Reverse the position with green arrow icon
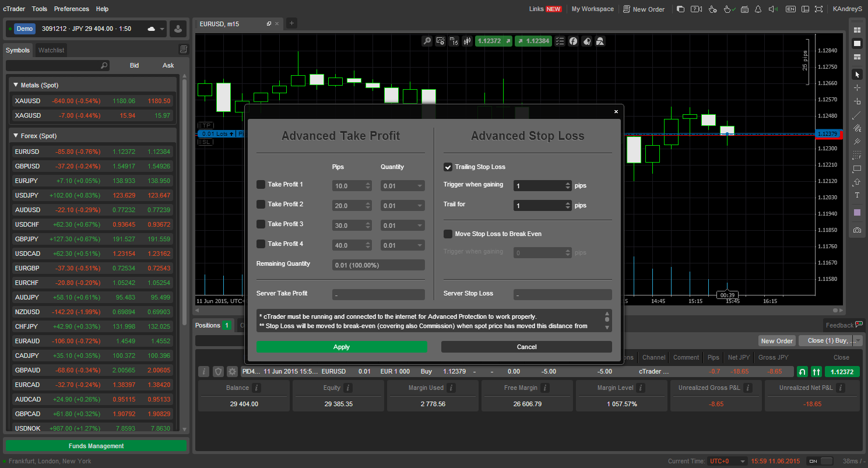Viewport: 868px width, 468px height. point(802,371)
